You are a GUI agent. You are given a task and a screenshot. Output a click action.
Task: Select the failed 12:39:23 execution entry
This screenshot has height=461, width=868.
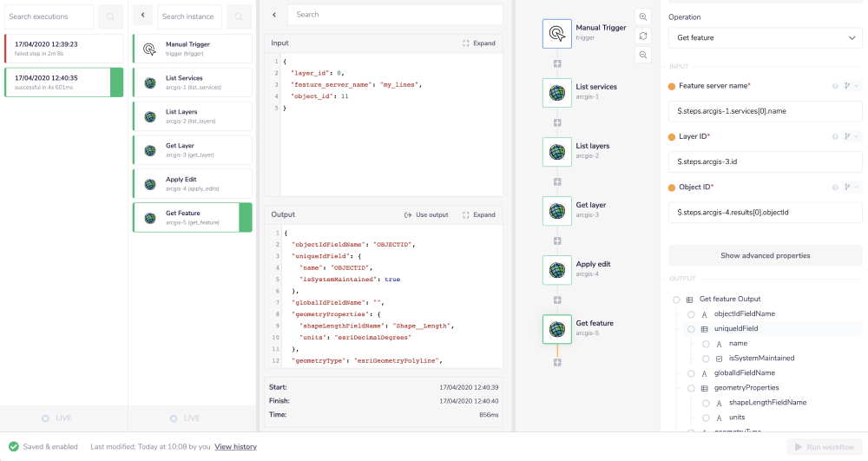64,48
